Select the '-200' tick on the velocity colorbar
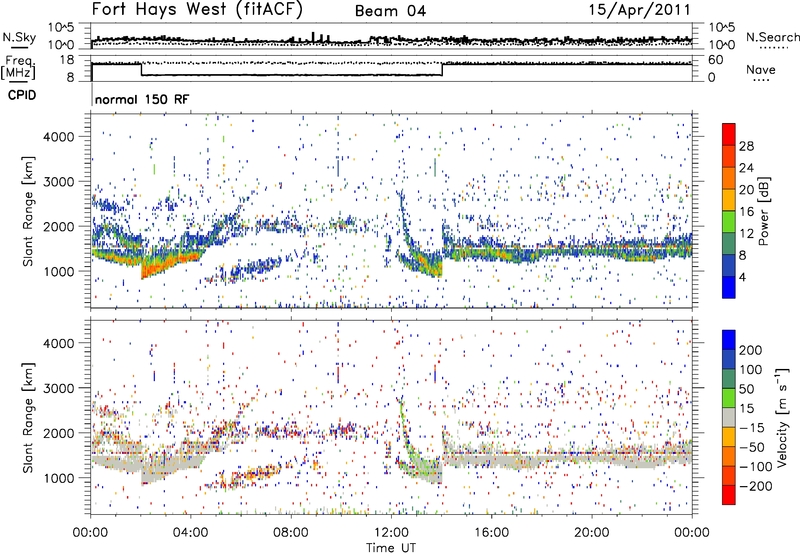 click(x=755, y=486)
